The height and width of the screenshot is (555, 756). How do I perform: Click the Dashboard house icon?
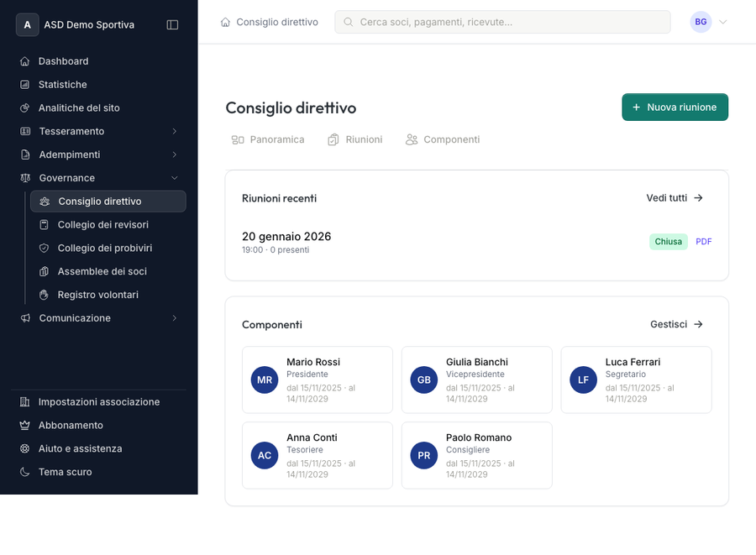[24, 61]
